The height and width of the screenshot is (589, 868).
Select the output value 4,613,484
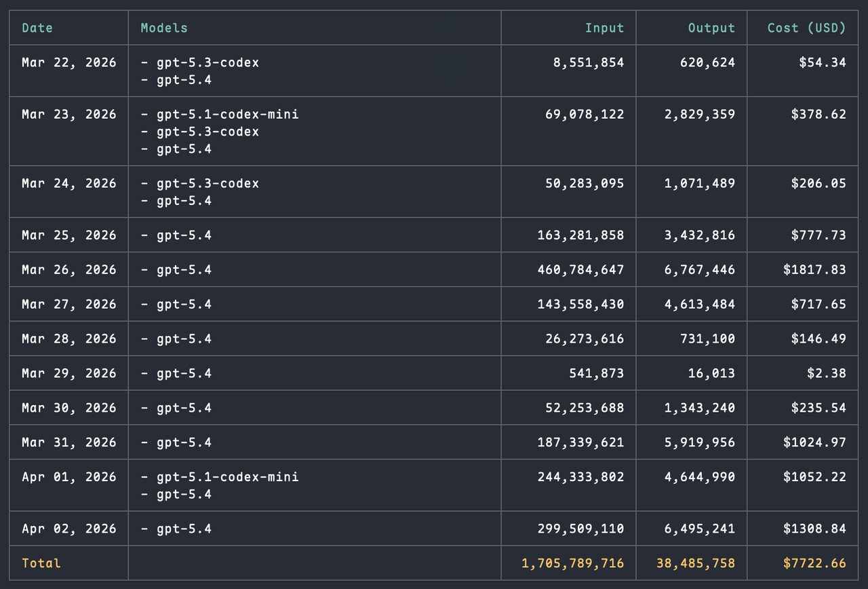click(x=699, y=305)
